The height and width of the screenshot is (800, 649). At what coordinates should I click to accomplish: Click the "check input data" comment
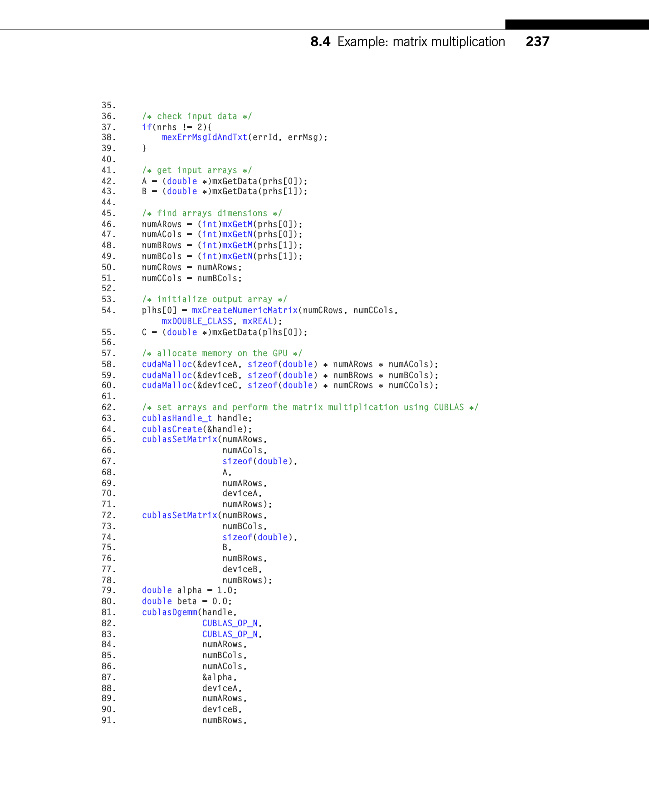click(196, 116)
